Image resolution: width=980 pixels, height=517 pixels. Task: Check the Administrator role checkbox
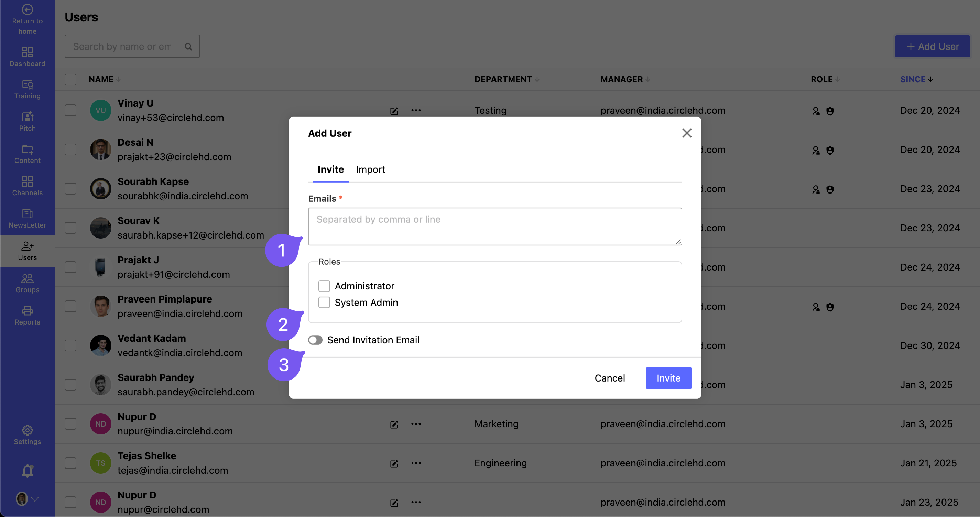click(x=324, y=286)
